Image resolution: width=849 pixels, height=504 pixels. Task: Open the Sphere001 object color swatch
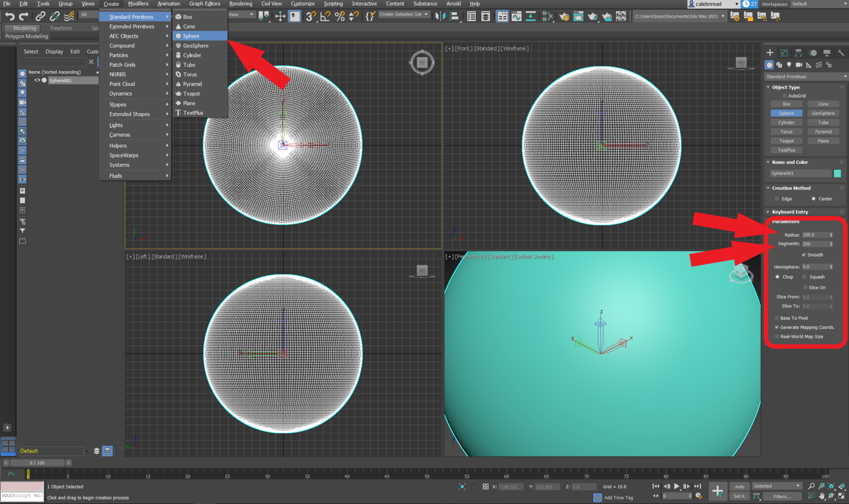(x=837, y=173)
